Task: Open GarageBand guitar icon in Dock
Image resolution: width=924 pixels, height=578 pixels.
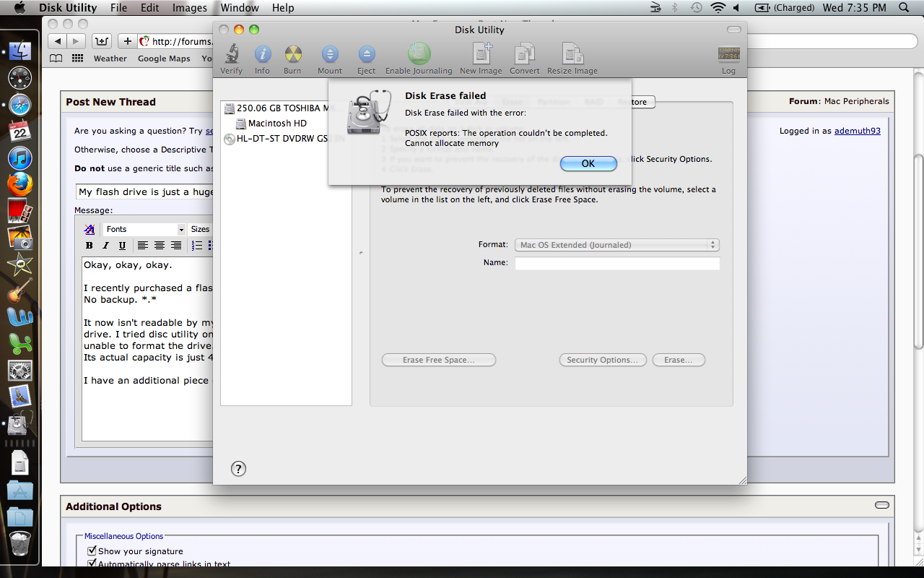Action: click(x=20, y=291)
